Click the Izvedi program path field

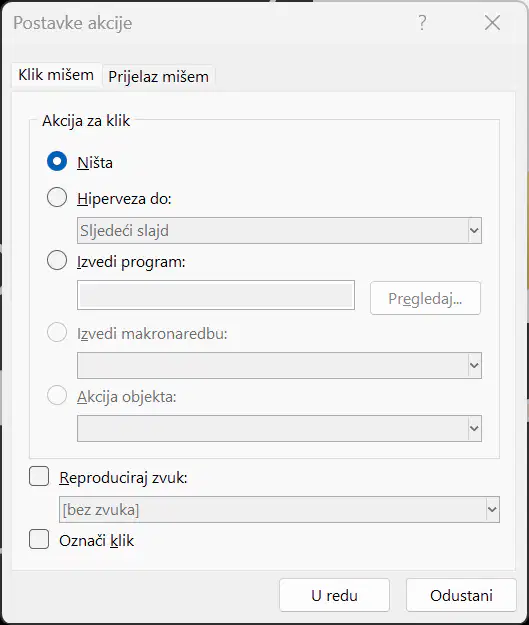[216, 295]
